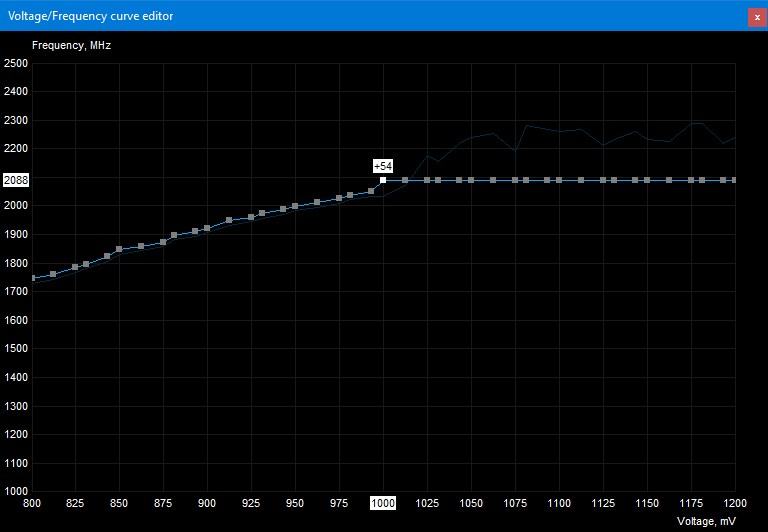
Task: Select the curve point at 975 mV
Action: [x=339, y=198]
